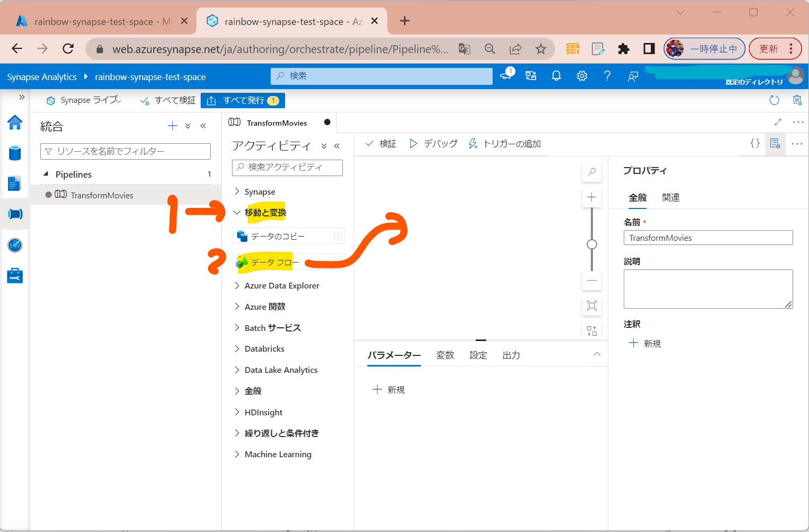The image size is (809, 532).
Task: Expand the left navigation with double chevron
Action: pos(22,97)
